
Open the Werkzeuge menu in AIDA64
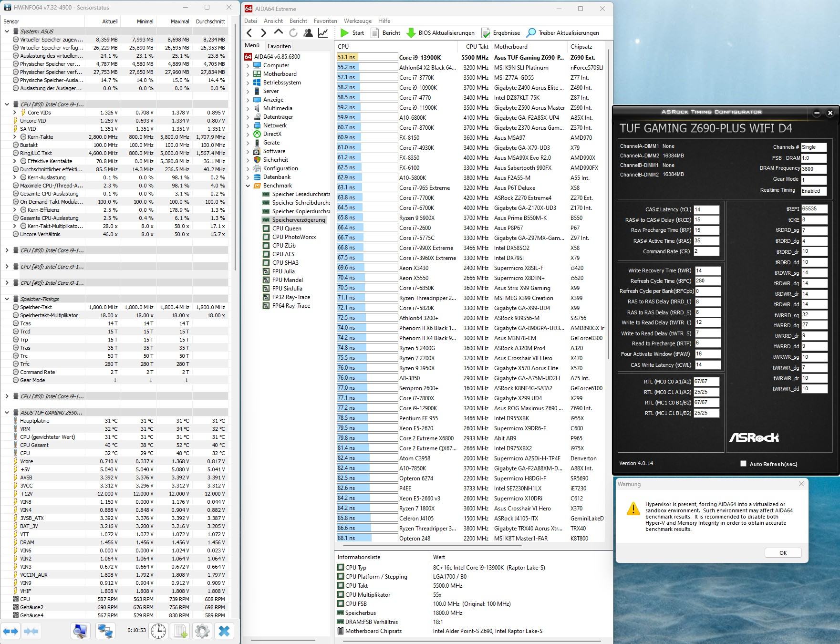point(358,21)
